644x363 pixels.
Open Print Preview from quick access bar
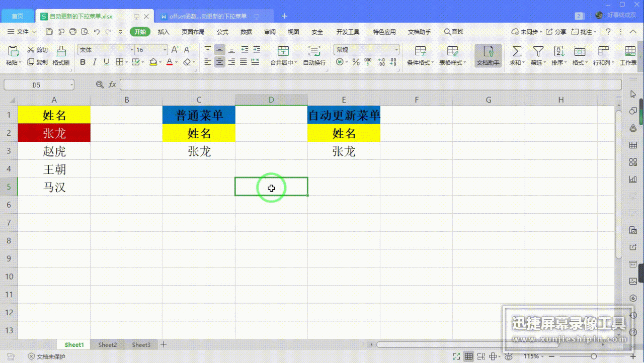click(85, 32)
